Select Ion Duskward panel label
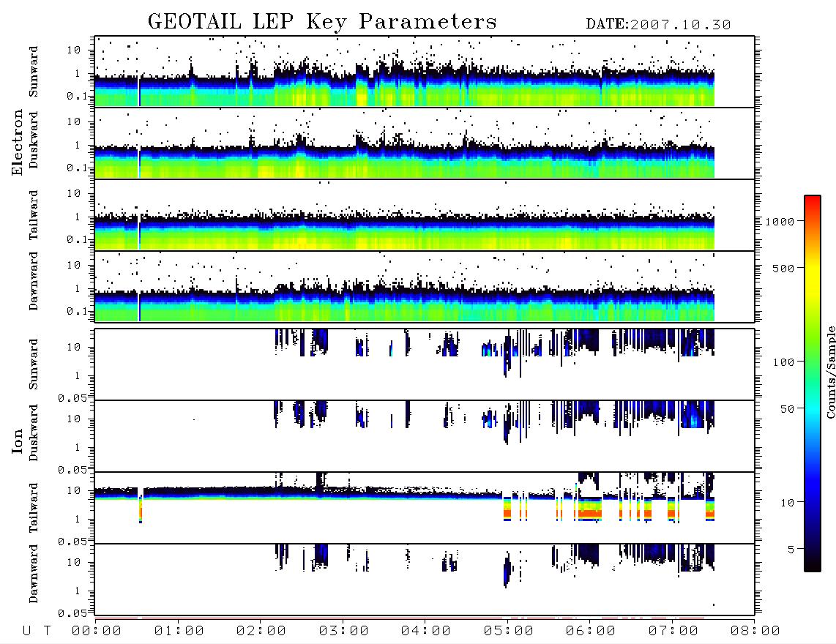 34,433
